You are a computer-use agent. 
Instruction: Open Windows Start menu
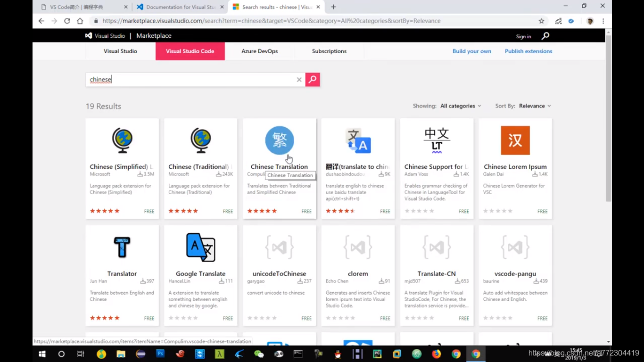coord(42,354)
